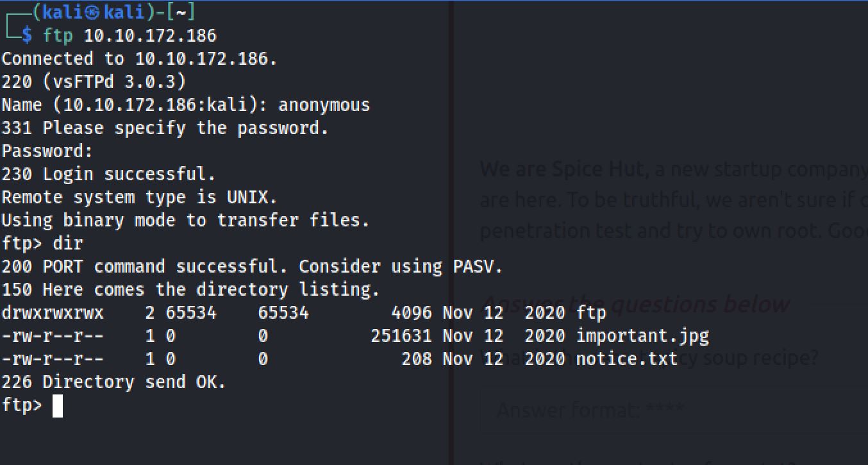Viewport: 868px width, 465px height.
Task: Click the block cursor after the ftp> prompt
Action: tap(58, 406)
